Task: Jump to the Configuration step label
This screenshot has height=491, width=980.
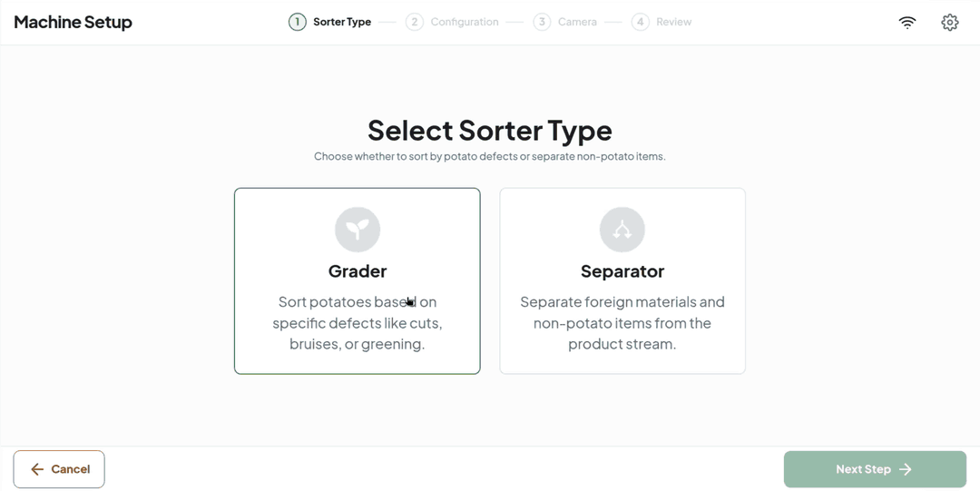Action: pos(465,22)
